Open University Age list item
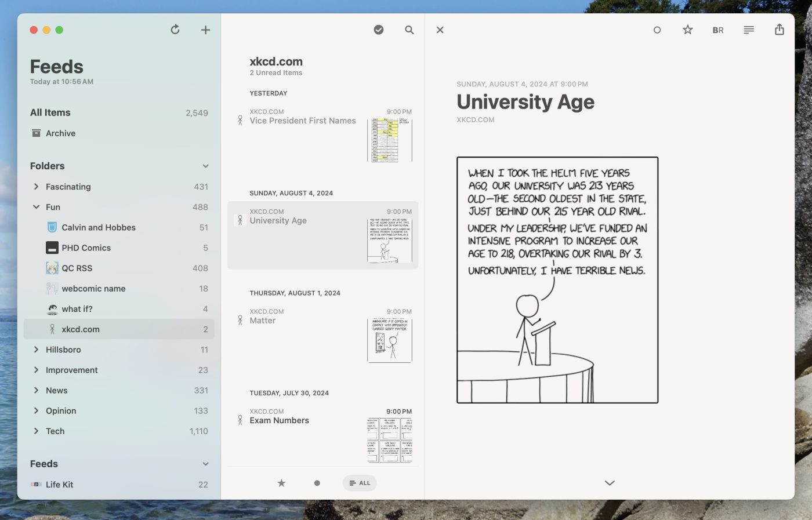Screen dimensions: 812x520 (x=322, y=235)
